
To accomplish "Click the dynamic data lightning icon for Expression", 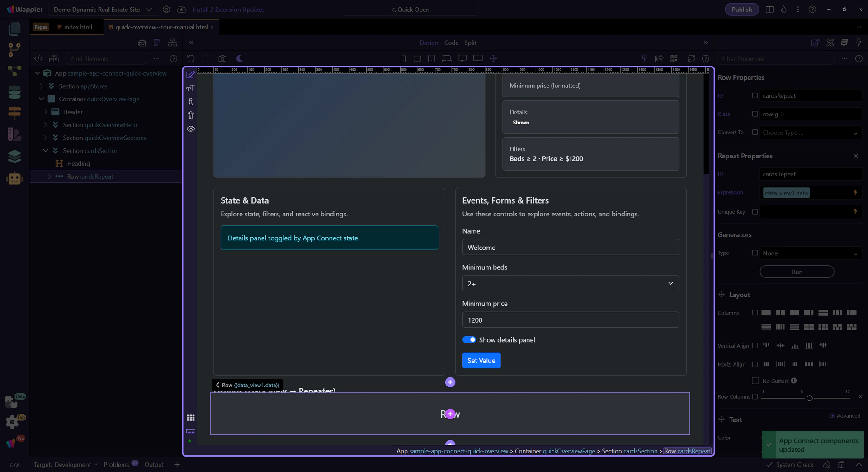I will (x=855, y=193).
